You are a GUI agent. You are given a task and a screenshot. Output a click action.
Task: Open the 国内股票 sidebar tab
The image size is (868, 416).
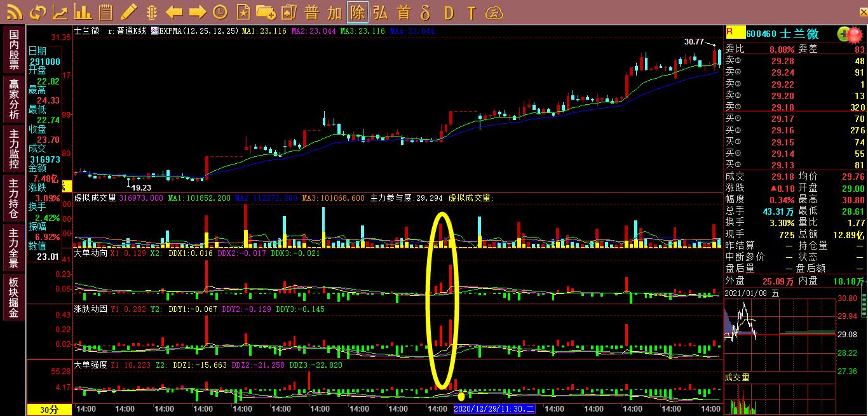pos(14,50)
